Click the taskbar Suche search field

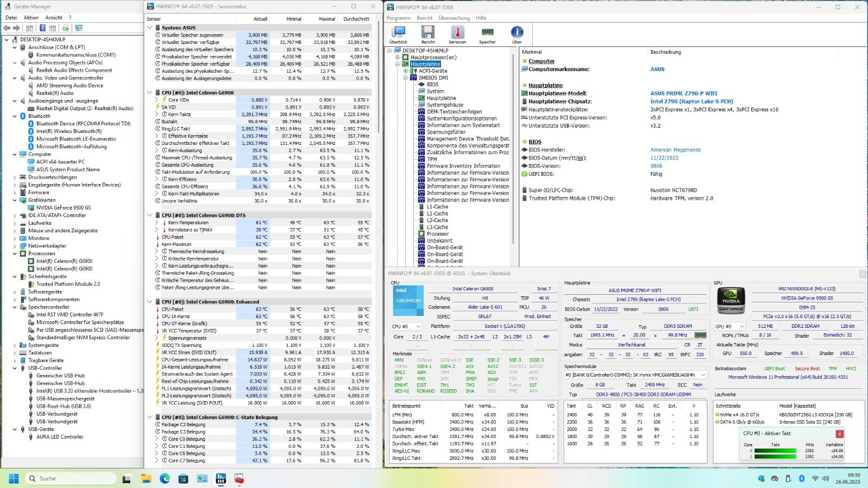[x=71, y=478]
